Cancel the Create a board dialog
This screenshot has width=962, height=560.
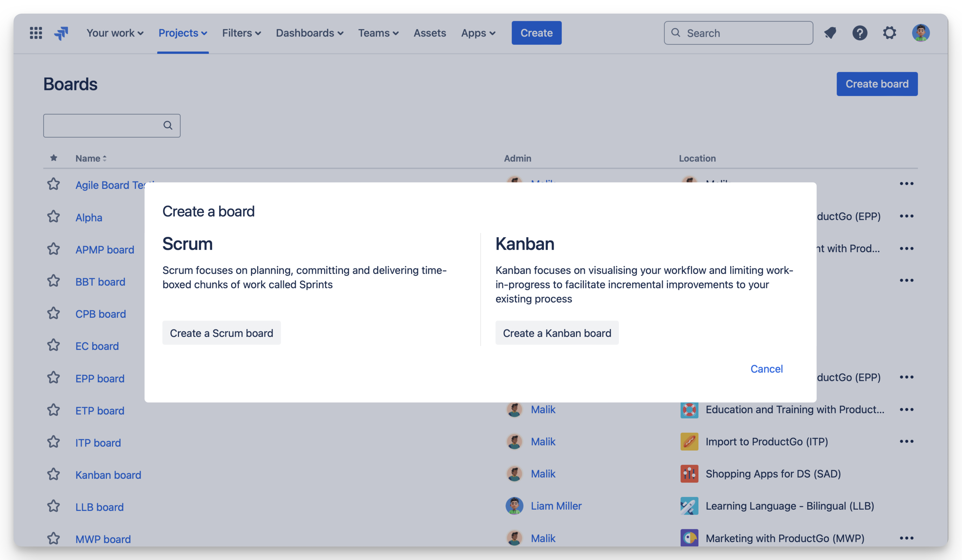click(767, 368)
